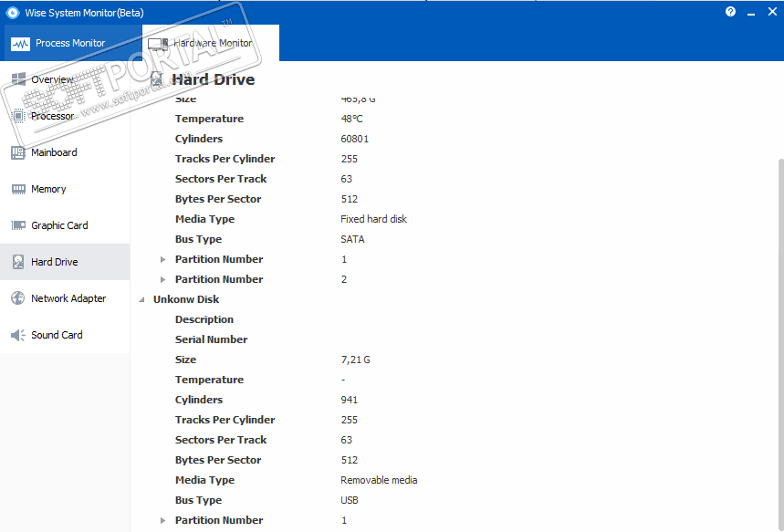Click the 7,21 G size value
The image size is (784, 532).
356,360
